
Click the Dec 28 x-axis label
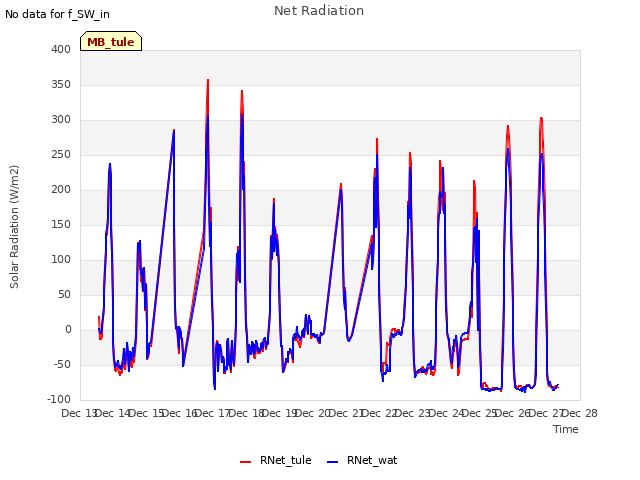580,413
